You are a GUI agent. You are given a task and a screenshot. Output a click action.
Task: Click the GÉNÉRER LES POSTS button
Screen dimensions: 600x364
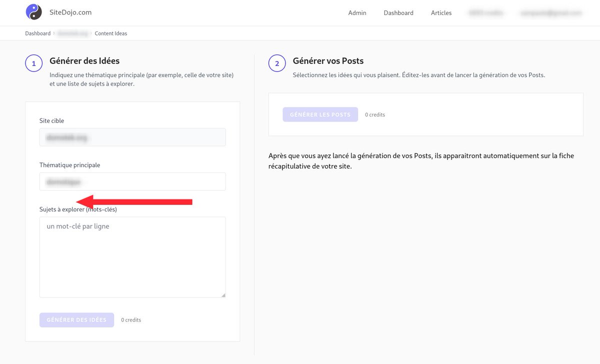pyautogui.click(x=320, y=114)
